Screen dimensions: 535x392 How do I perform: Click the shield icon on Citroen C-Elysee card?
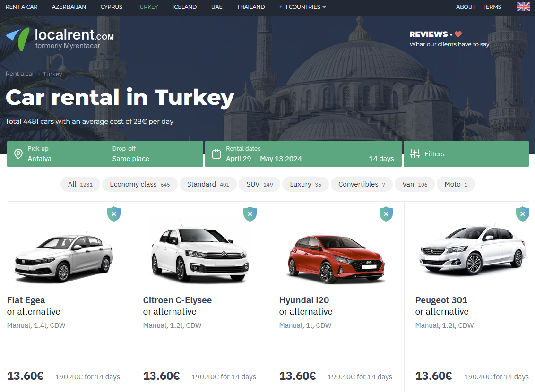[250, 214]
